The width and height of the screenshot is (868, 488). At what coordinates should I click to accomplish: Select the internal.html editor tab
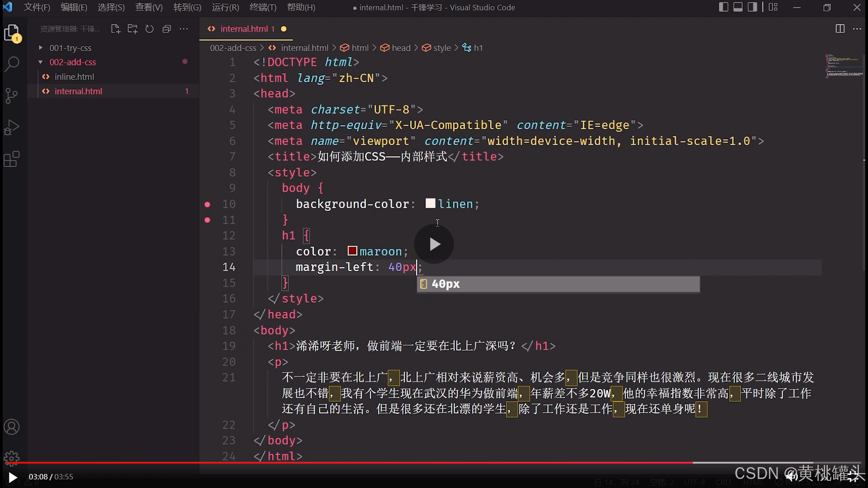coord(246,29)
